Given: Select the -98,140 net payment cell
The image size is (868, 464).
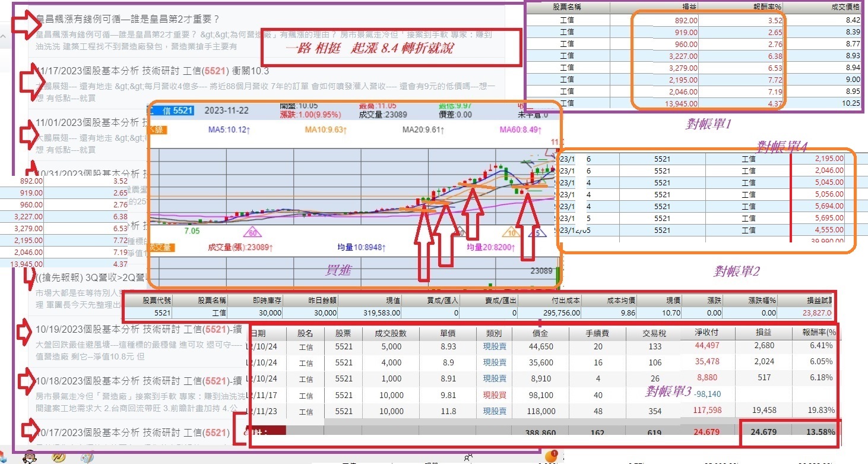Looking at the screenshot, I should point(708,394).
